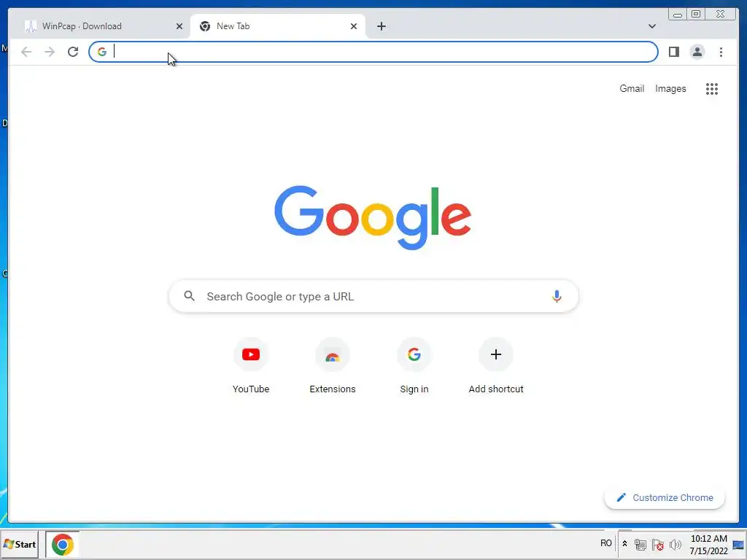Open the Sign in shortcut
The width and height of the screenshot is (747, 560).
pos(414,366)
